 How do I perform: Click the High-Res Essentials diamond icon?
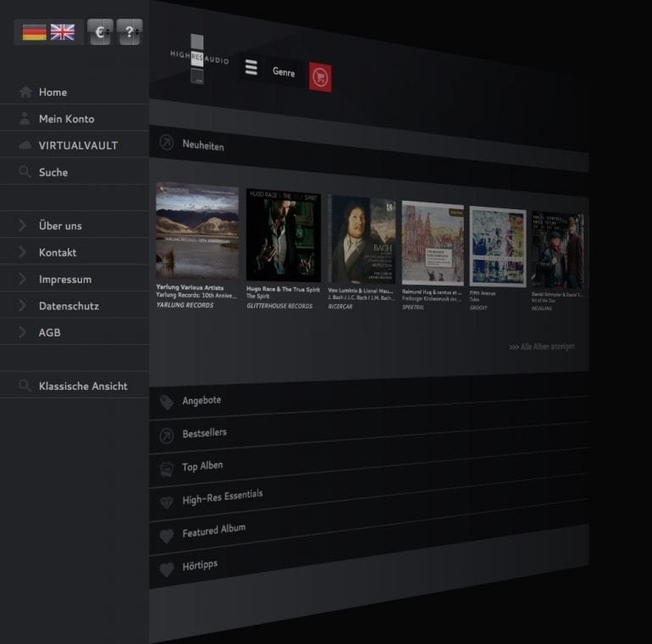(167, 502)
